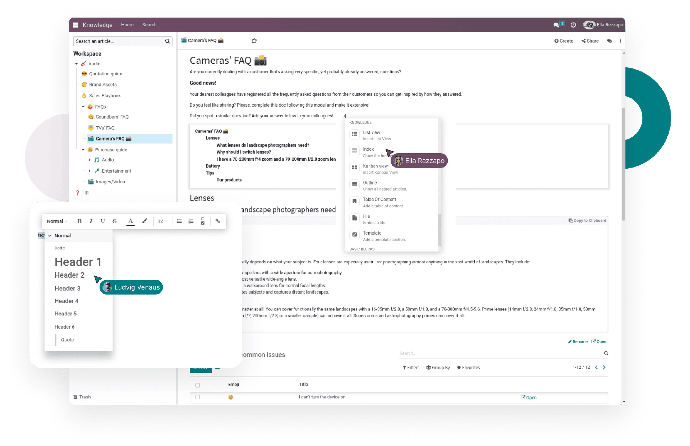Viewport: 690px width, 446px height.
Task: Open the Normal text style dropdown in toolbar
Action: coord(57,221)
